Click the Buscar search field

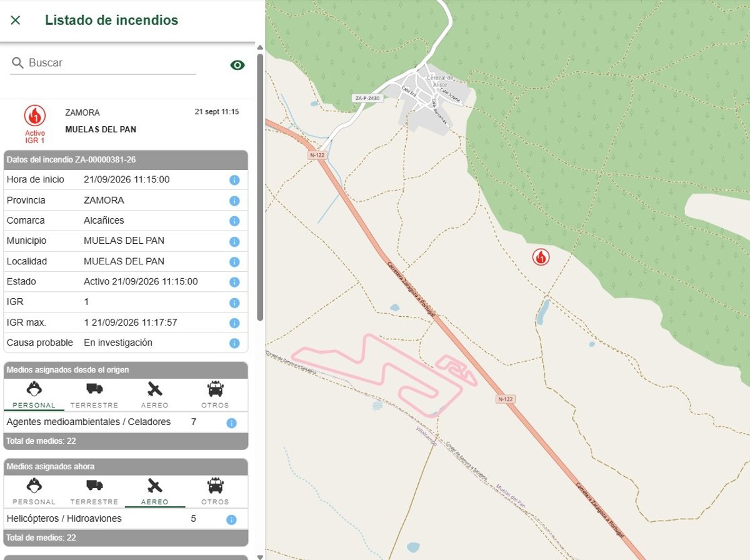pos(103,63)
